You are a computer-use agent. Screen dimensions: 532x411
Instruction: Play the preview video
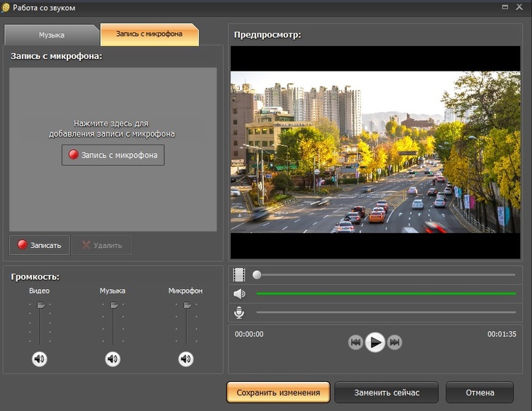(375, 342)
